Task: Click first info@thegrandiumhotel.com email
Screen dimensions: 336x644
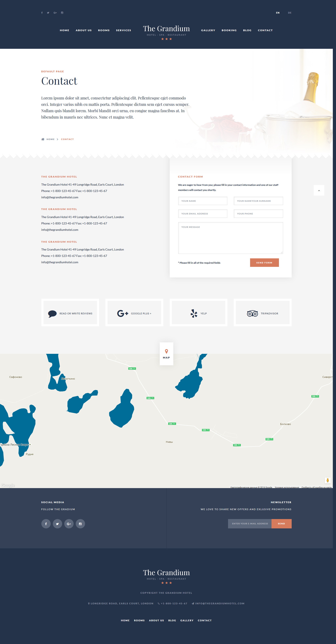Action: (x=60, y=197)
